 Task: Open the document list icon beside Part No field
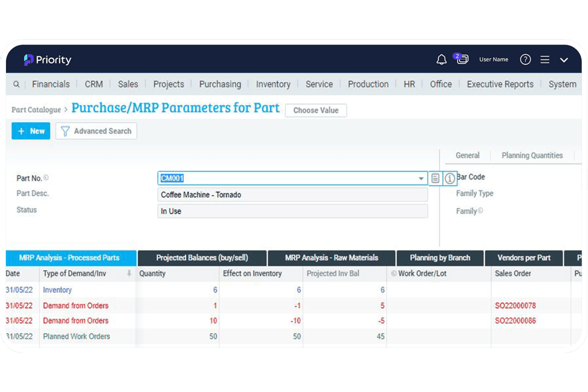(x=435, y=178)
